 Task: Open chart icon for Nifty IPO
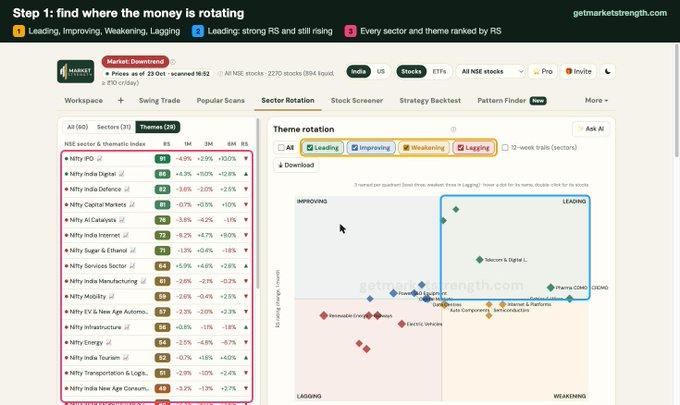point(100,159)
